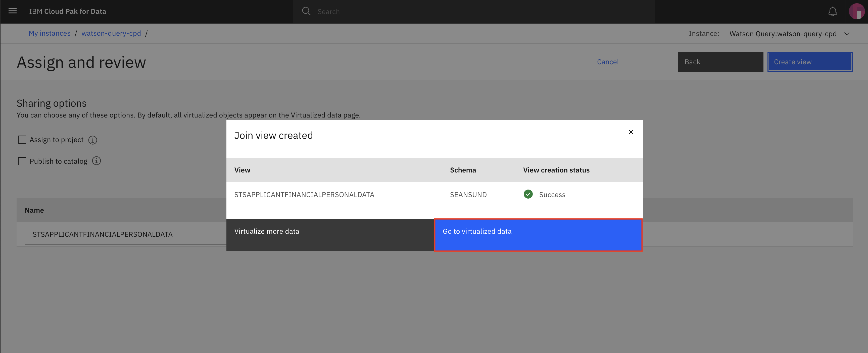This screenshot has width=868, height=353.
Task: Click the search magnifier icon
Action: pos(306,11)
